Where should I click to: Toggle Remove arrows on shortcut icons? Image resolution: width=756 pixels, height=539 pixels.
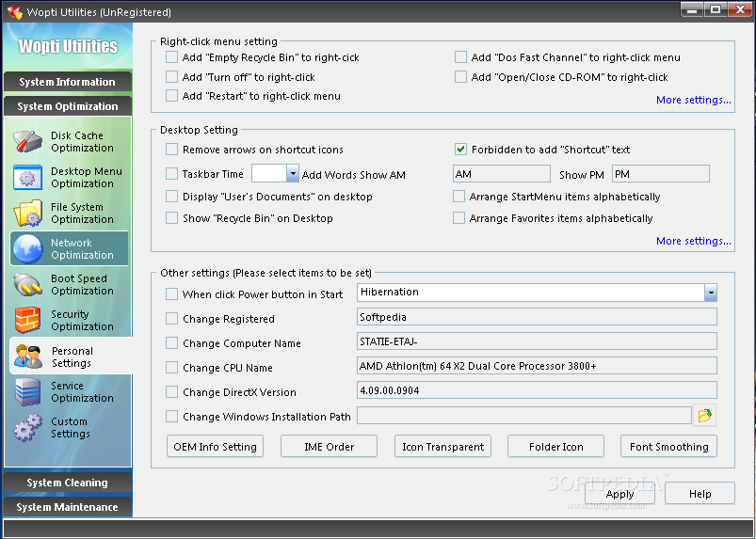point(171,150)
